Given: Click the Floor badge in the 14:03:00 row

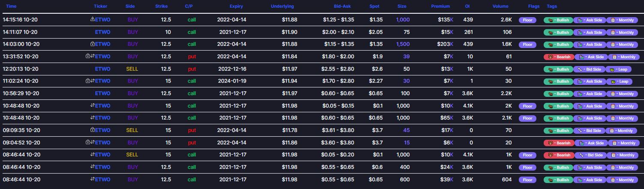Looking at the screenshot, I should click(527, 45).
